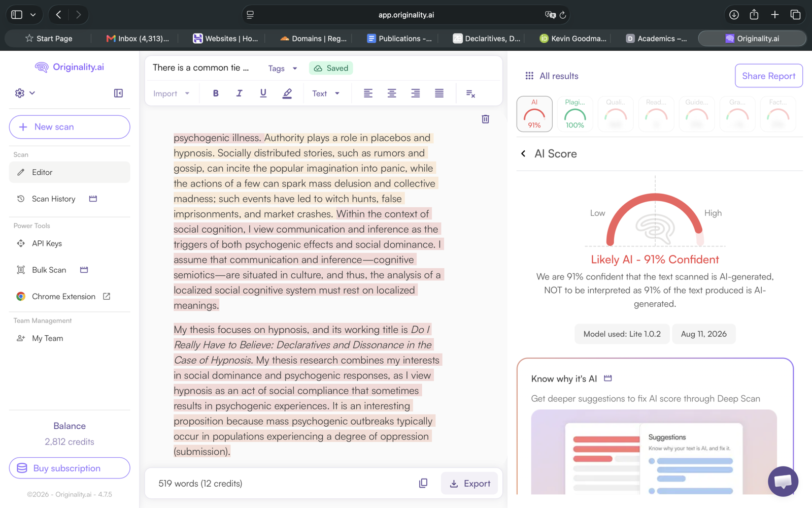Open translation options in address bar
812x508 pixels.
[550, 15]
